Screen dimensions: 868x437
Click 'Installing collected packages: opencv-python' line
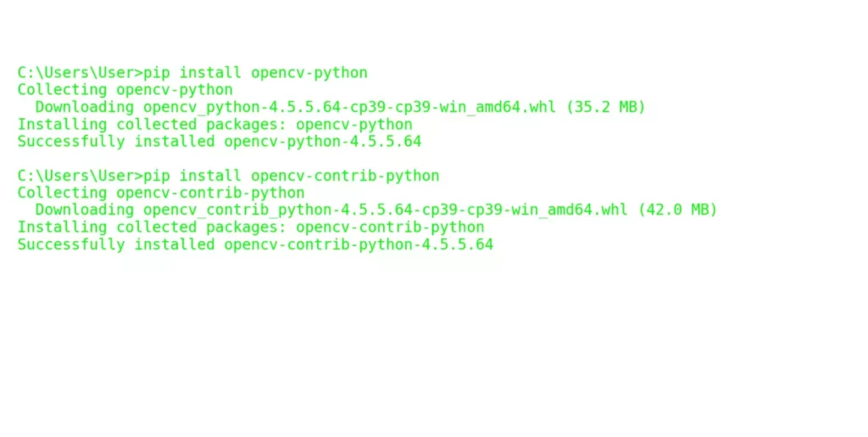pyautogui.click(x=214, y=124)
